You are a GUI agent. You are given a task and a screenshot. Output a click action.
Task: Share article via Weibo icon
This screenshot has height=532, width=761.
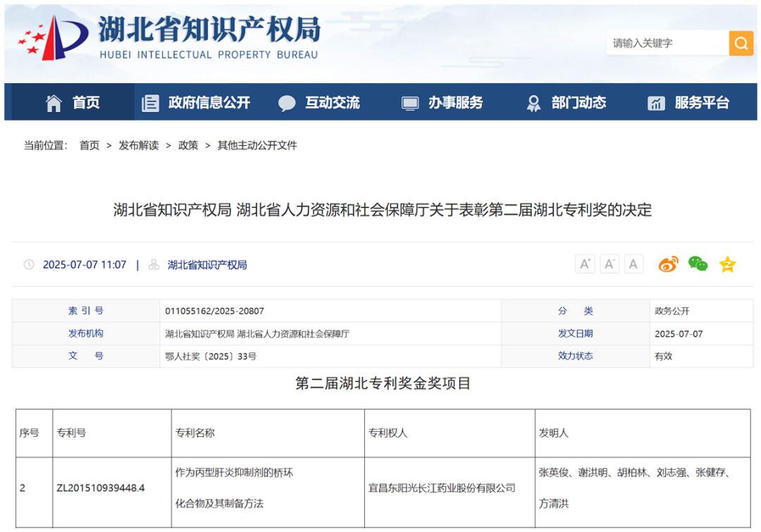pos(668,264)
